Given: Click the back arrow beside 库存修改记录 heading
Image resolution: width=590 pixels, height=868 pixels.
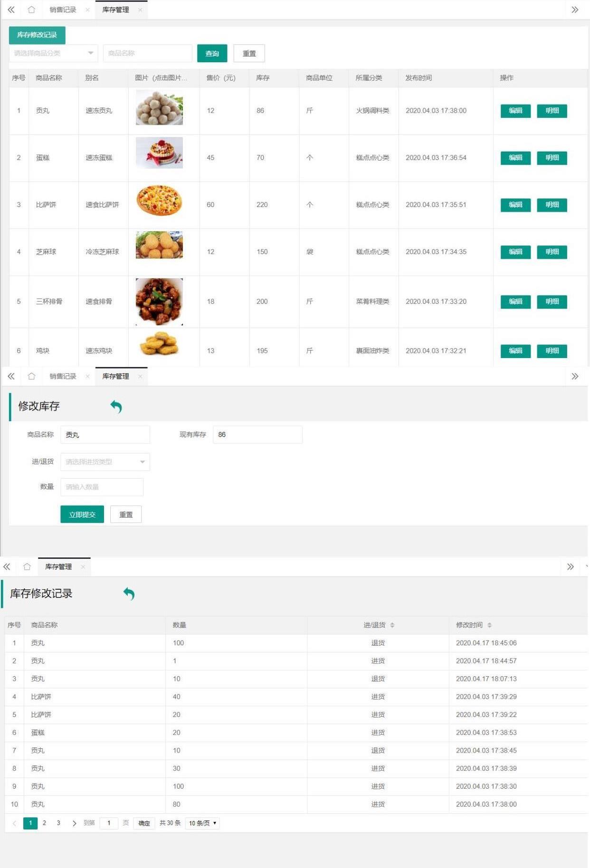Looking at the screenshot, I should (129, 594).
